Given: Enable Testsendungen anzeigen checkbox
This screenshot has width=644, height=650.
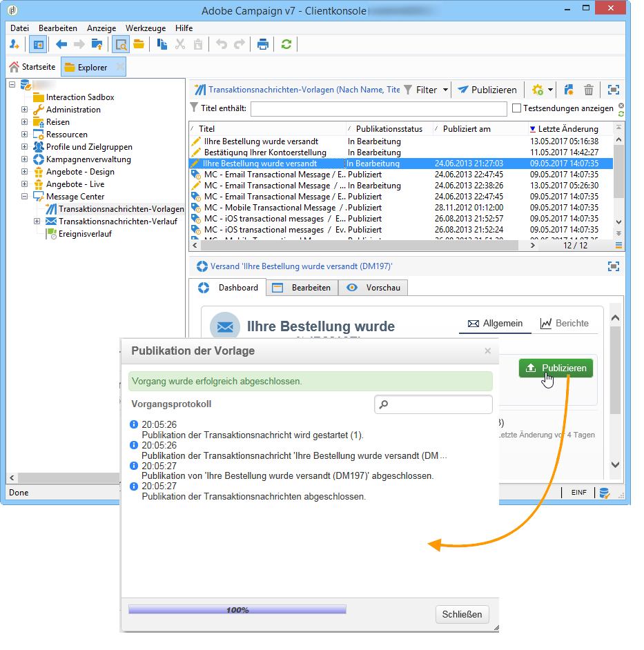Looking at the screenshot, I should [517, 108].
